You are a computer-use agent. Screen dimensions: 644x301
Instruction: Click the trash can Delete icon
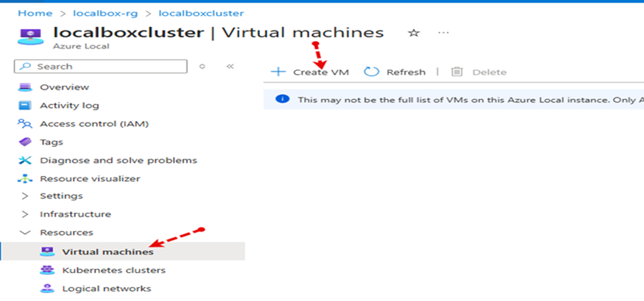point(456,72)
